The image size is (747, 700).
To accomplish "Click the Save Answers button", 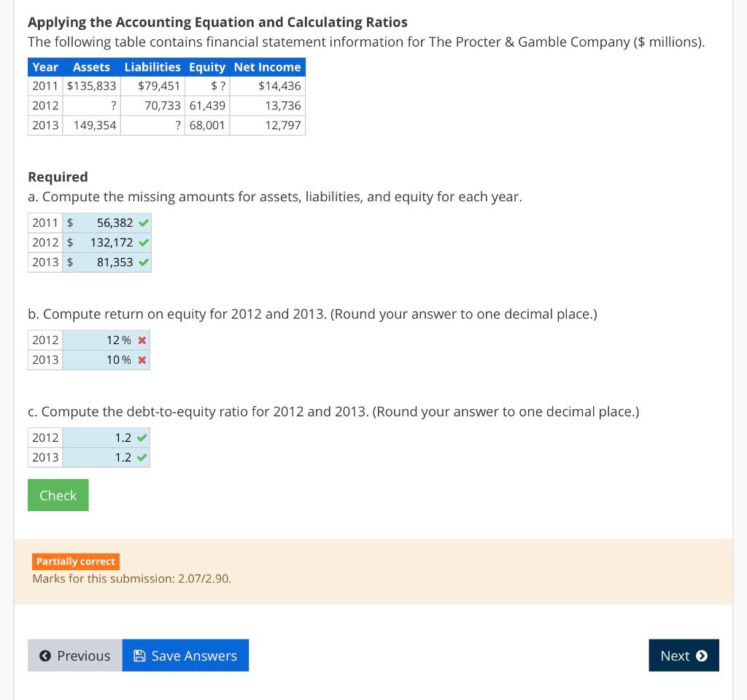I will tap(185, 656).
